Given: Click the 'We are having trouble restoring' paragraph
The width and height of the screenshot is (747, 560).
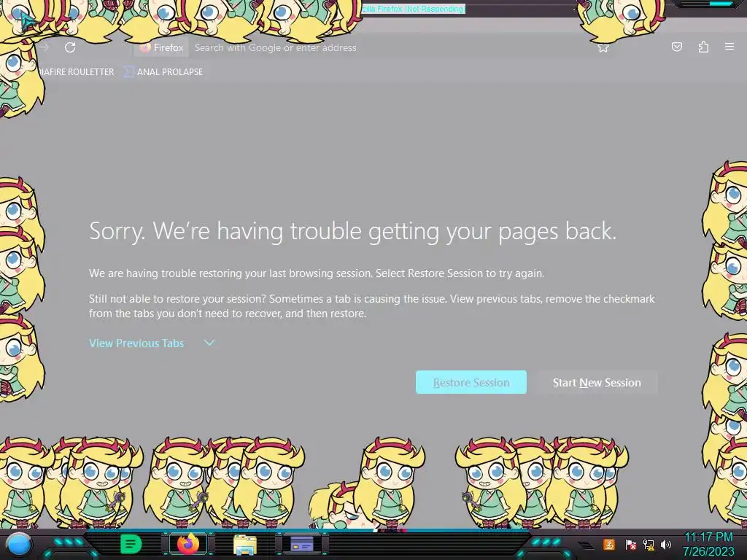Looking at the screenshot, I should coord(317,273).
